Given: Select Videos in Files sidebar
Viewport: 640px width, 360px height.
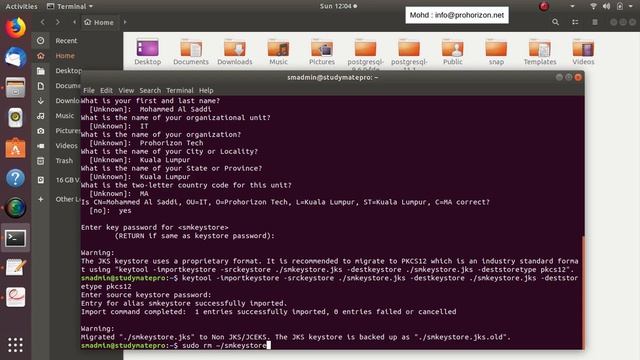Looking at the screenshot, I should click(66, 145).
